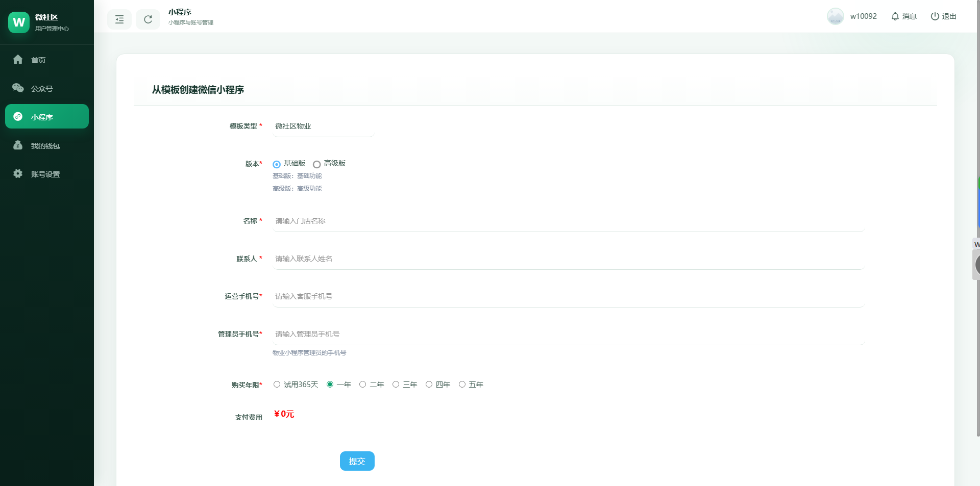
Task: Click the power icon for logout
Action: point(935,16)
